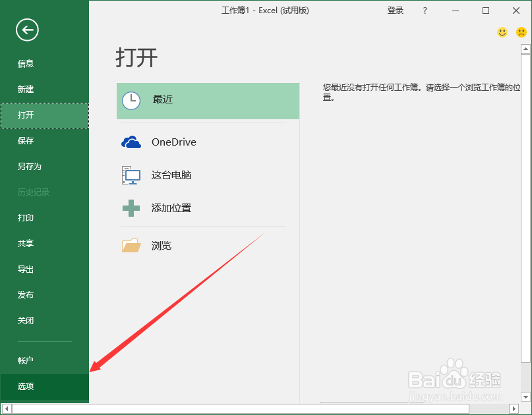This screenshot has height=415, width=532.
Task: Open the 帐户 account page
Action: pos(26,360)
